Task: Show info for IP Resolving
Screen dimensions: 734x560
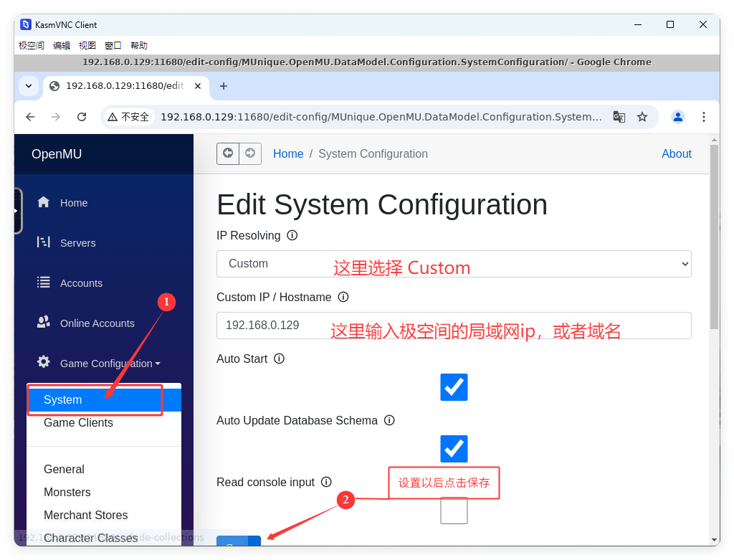Action: click(x=292, y=235)
